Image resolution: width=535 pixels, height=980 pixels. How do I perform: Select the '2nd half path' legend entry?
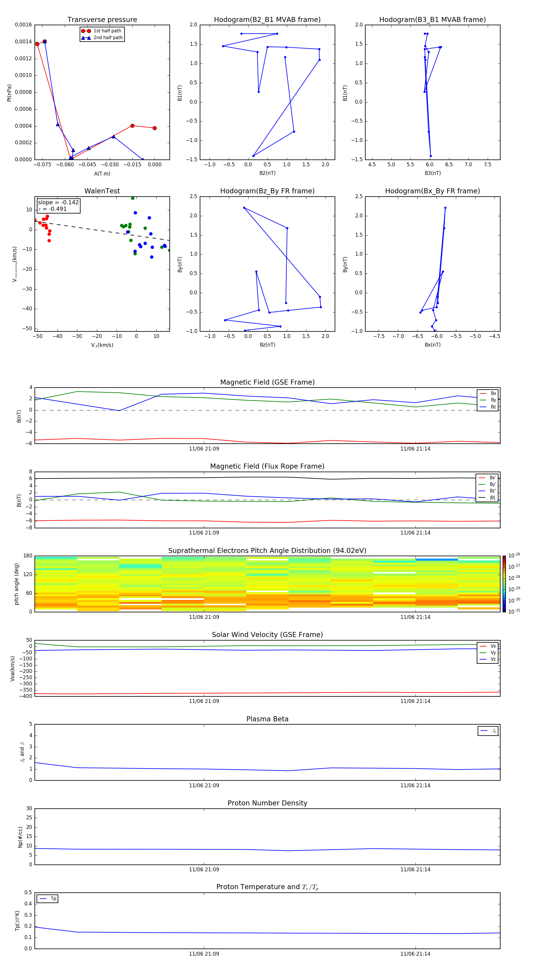pos(102,38)
